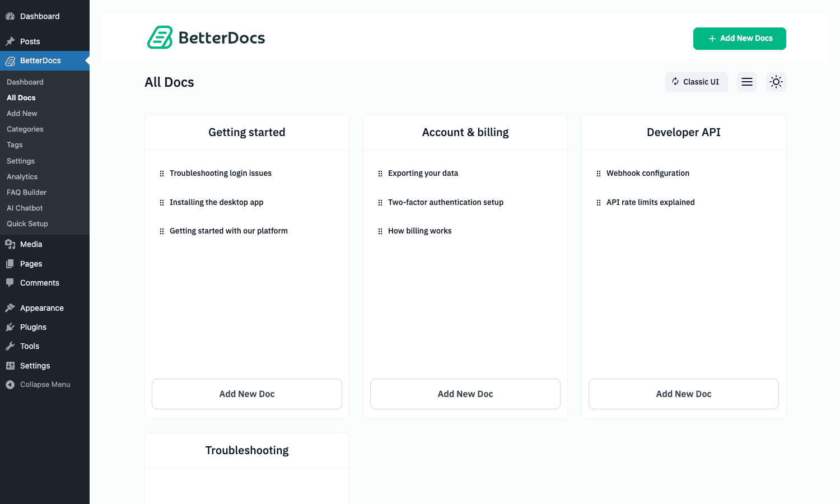Select All Docs submenu item
840x504 pixels.
[x=21, y=97]
